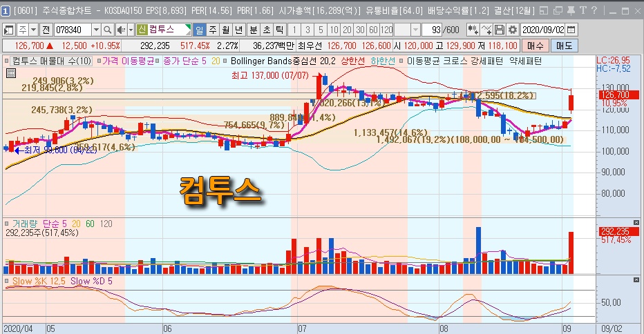Image resolution: width=644 pixels, height=334 pixels.
Task: Click the 강세패턴 indicator label
Action: click(486, 61)
